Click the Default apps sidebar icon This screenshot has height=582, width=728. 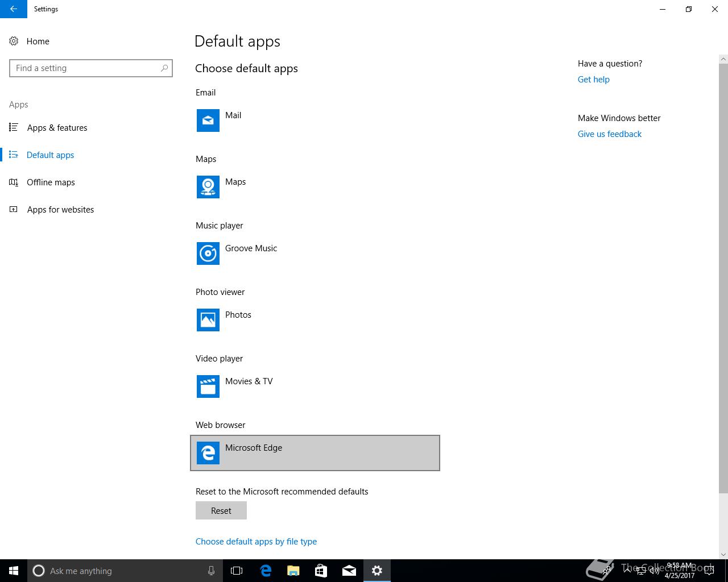point(14,155)
